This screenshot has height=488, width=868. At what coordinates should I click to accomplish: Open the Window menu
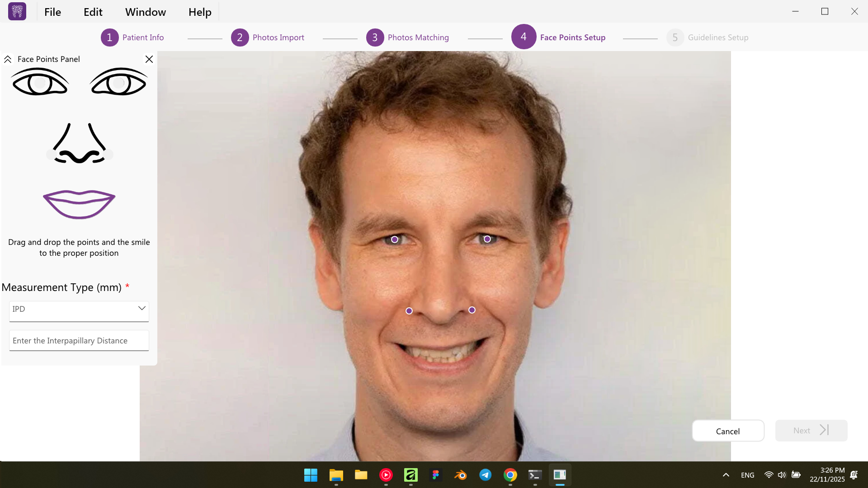pyautogui.click(x=146, y=12)
